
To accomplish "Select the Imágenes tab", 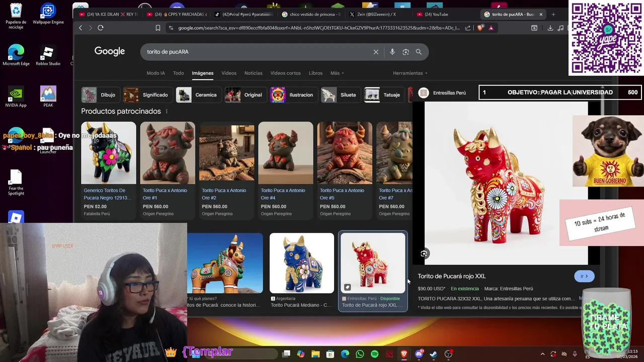I will click(x=203, y=73).
